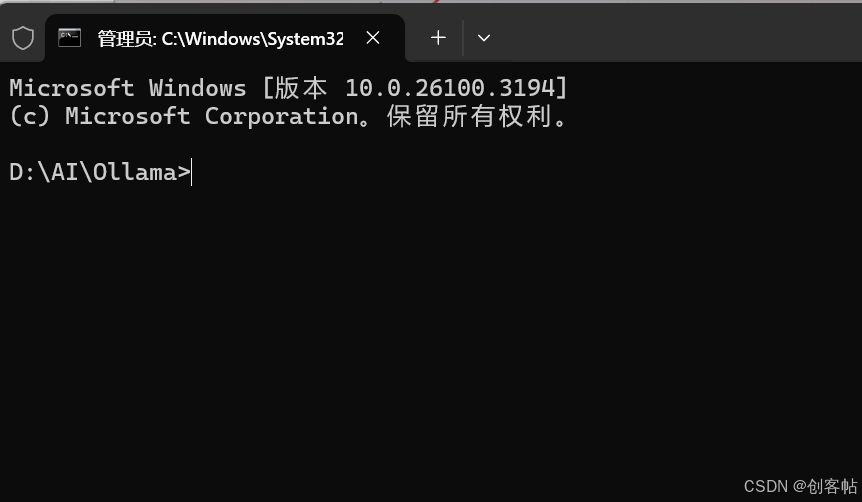Click the 版本 label in the first line

[x=301, y=88]
